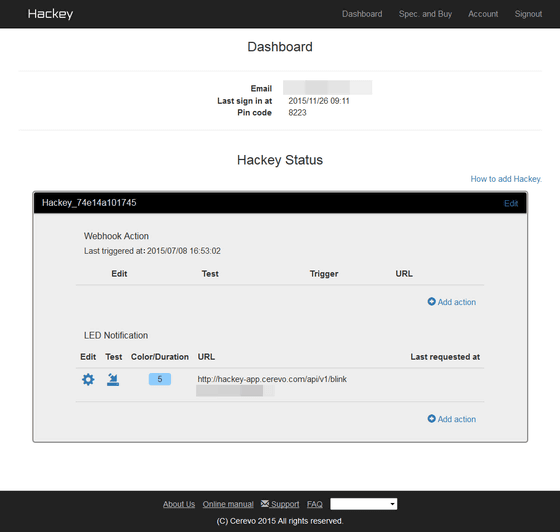This screenshot has height=532, width=560.
Task: Open Spec. and Buy page
Action: tap(425, 14)
